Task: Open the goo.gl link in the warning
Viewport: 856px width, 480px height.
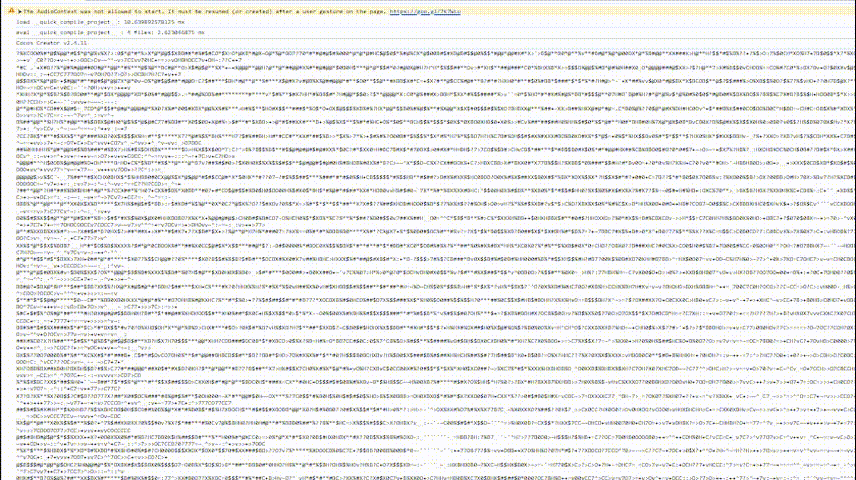Action: pyautogui.click(x=425, y=11)
